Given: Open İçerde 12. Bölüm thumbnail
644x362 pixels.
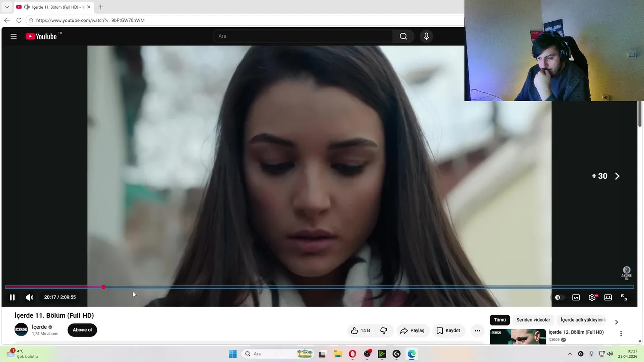Looking at the screenshot, I should (x=518, y=337).
